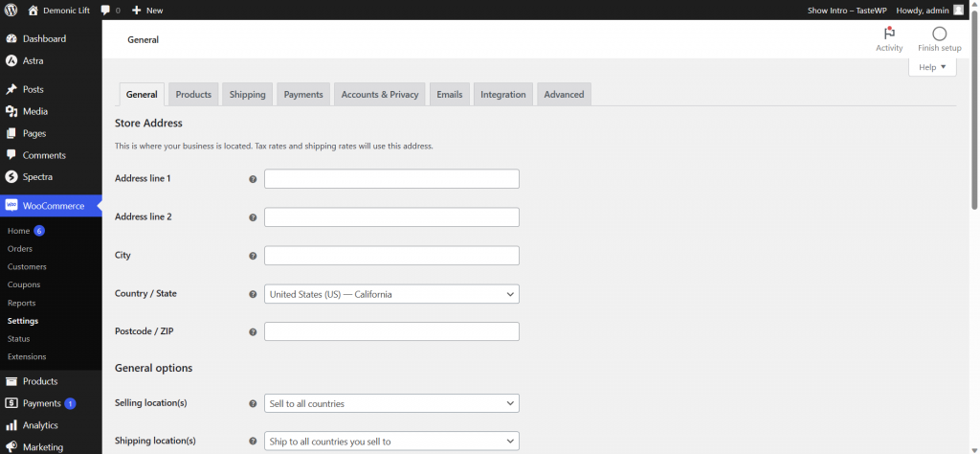Screen dimensions: 980x454
Task: Click the Payments dollar icon in sidebar
Action: (x=11, y=403)
